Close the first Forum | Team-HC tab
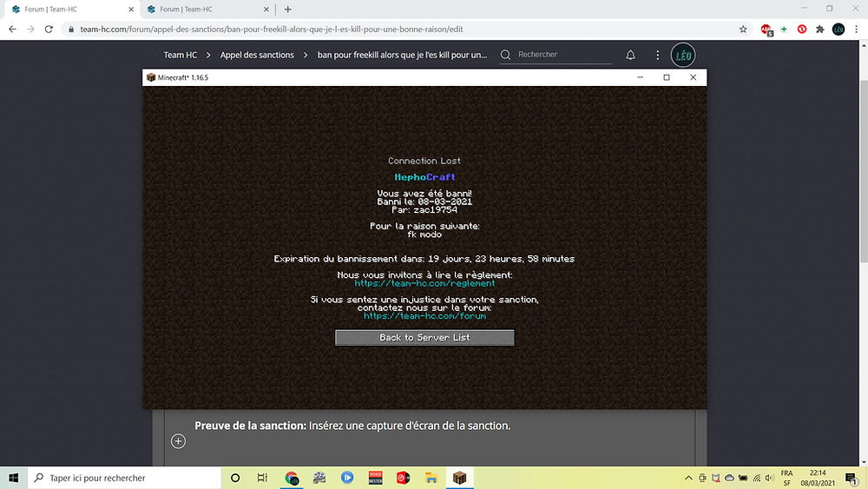Screen dimensions: 868x489 pyautogui.click(x=131, y=10)
